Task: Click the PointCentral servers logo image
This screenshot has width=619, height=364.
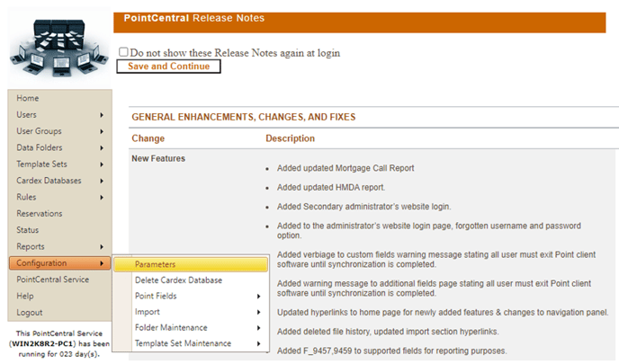Action: pos(59,48)
